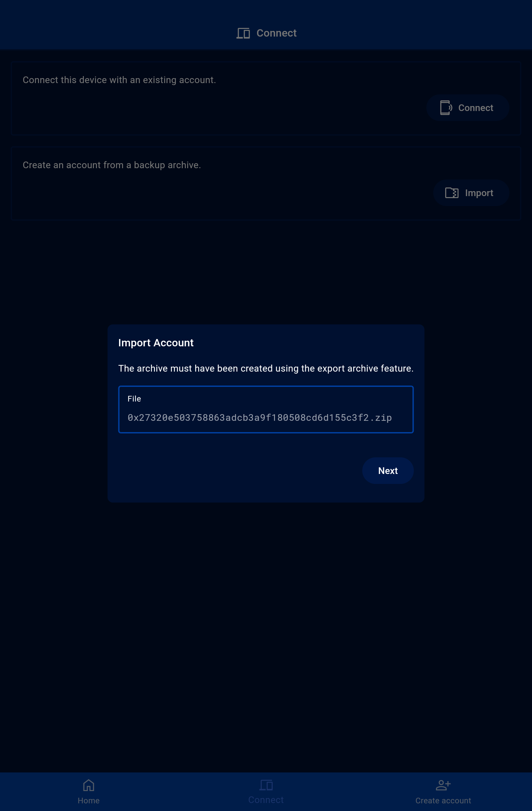Click the Import button text

[x=479, y=193]
